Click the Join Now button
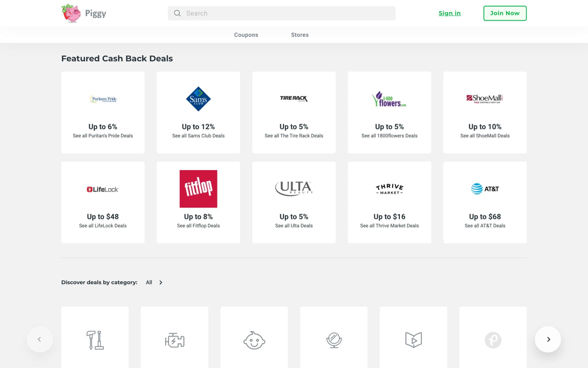Viewport: 588px width, 368px height. click(x=505, y=13)
